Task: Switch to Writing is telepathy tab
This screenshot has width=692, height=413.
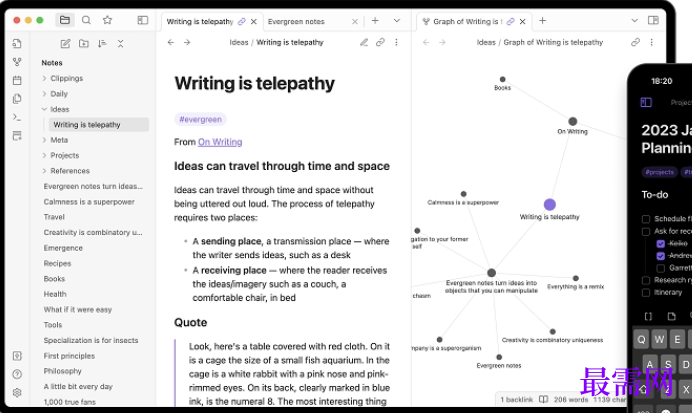Action: tap(200, 21)
